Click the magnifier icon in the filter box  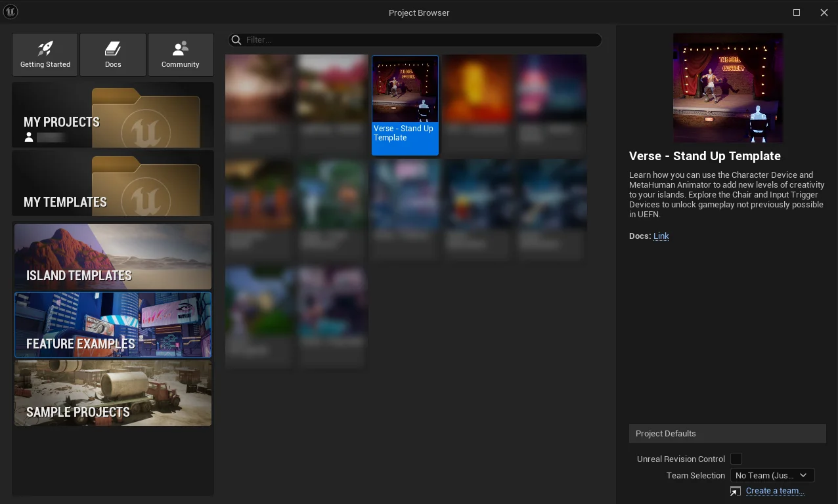[236, 40]
